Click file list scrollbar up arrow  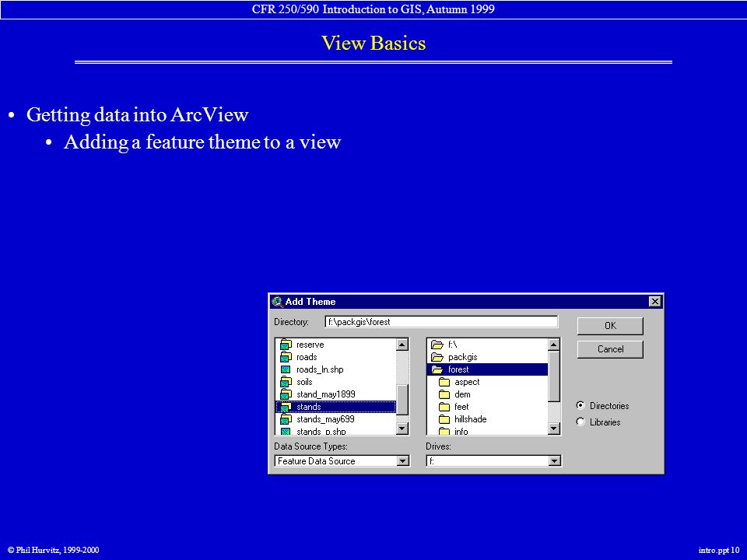402,345
